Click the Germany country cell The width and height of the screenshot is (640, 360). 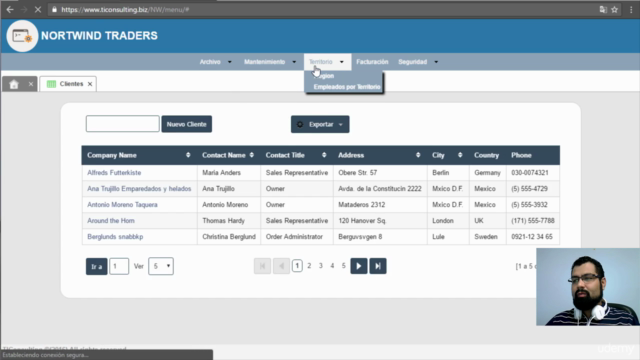pos(487,173)
